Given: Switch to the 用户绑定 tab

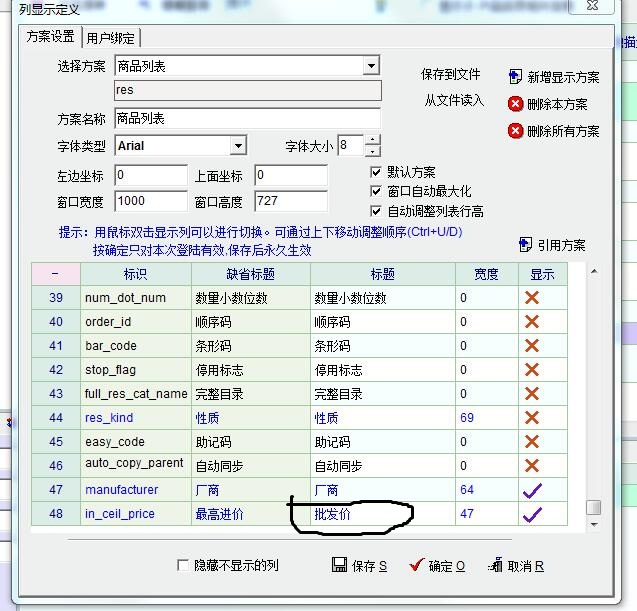Looking at the screenshot, I should 112,38.
